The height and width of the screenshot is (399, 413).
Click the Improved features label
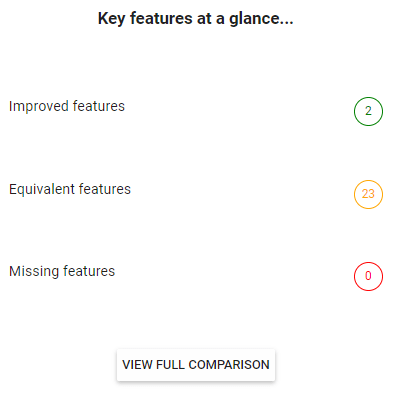pos(67,107)
